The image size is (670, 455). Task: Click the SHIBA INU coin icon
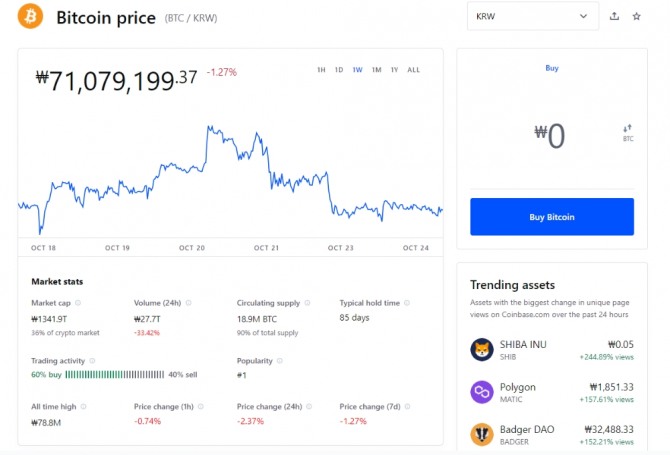pos(481,348)
